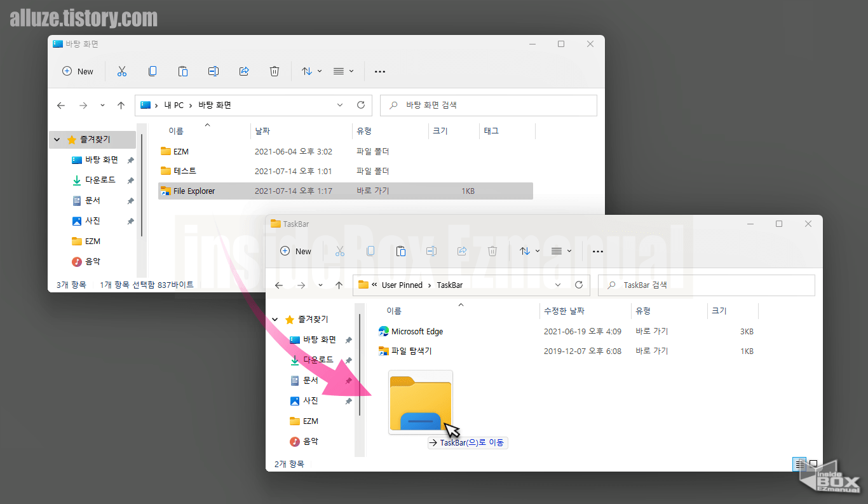Select the 테스트 folder row
Image resolution: width=868 pixels, height=504 pixels.
point(345,171)
